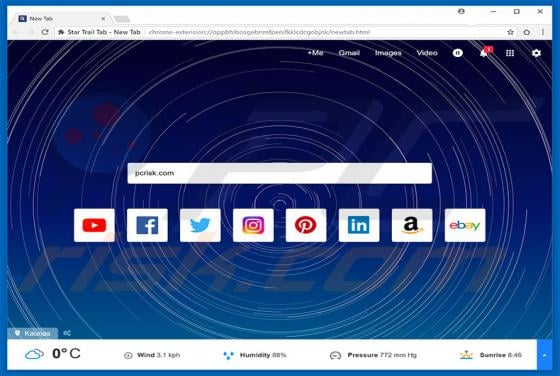Click the Pressure 772 mm Hg text

tap(382, 355)
